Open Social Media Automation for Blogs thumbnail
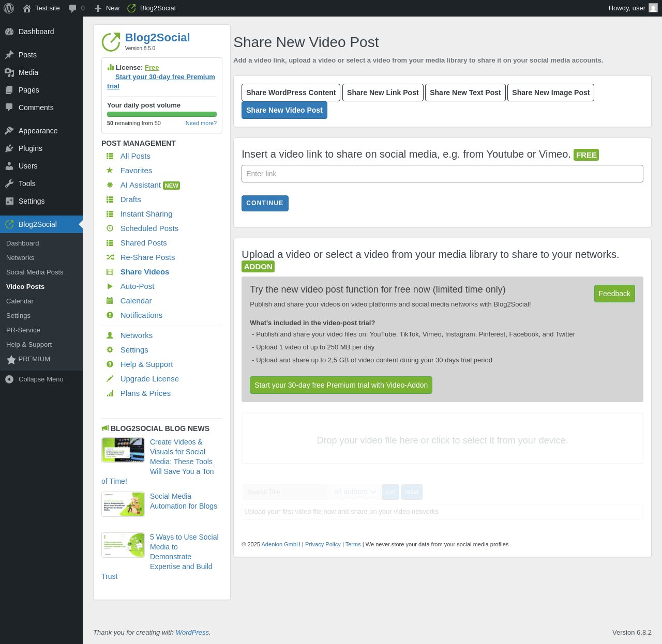662x644 pixels. [x=123, y=504]
